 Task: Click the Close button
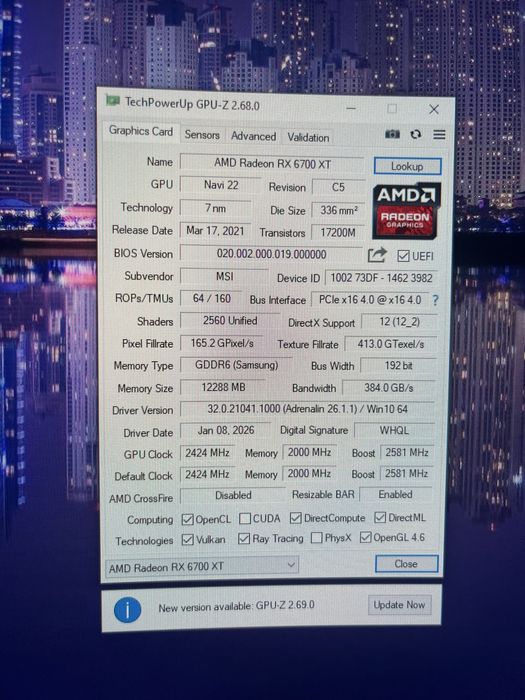[406, 564]
